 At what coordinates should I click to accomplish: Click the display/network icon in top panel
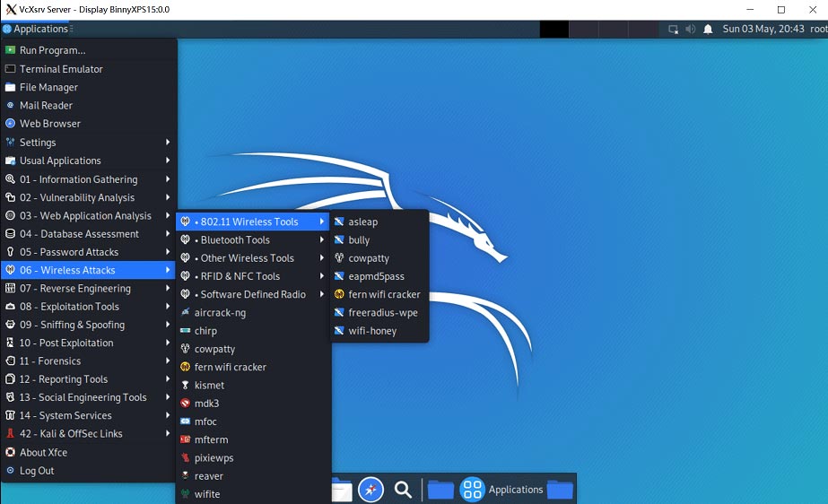(x=673, y=29)
